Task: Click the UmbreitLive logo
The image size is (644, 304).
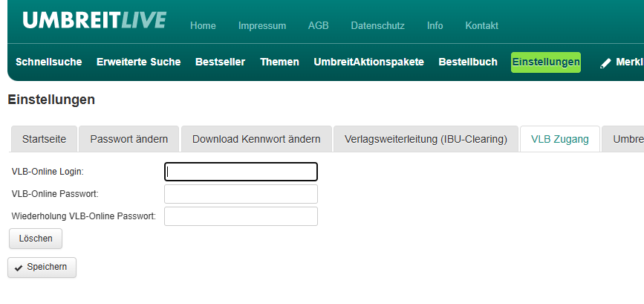Action: [94, 21]
